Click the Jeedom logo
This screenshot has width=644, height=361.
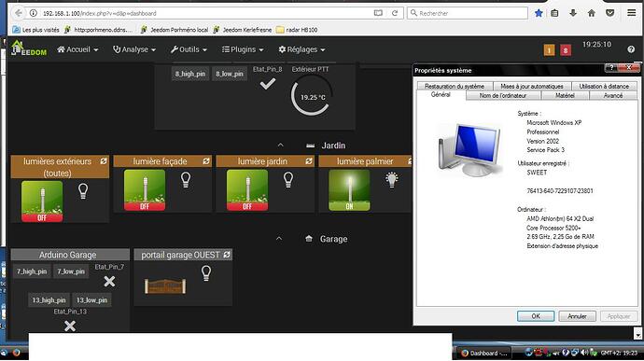tap(28, 49)
